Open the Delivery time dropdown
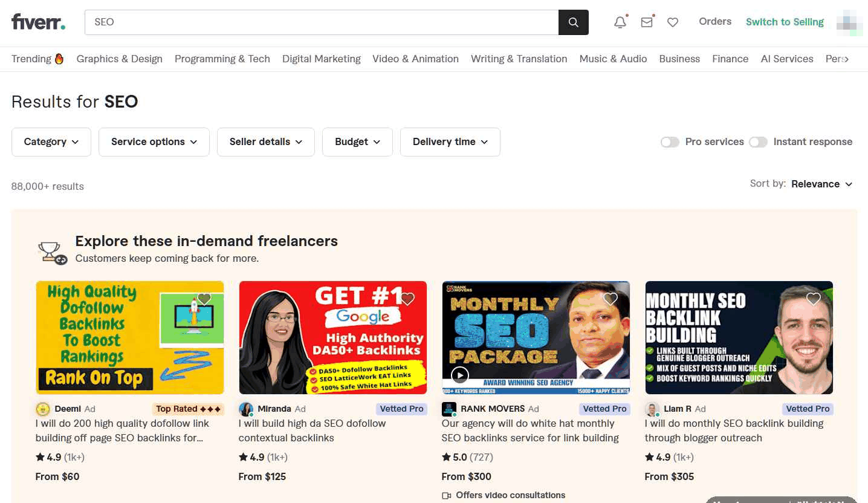Screen dimensions: 868x503 [x=450, y=142]
